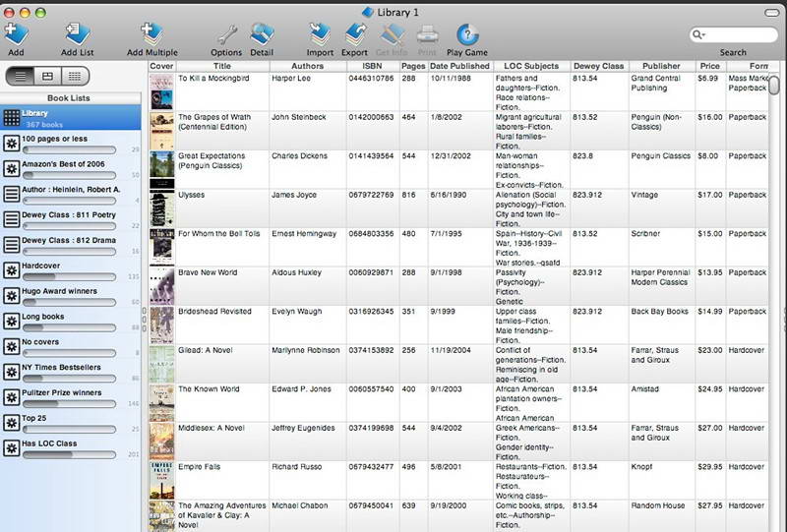Click the Pulitzer Prize winners progress bar
787x532 pixels.
point(69,404)
